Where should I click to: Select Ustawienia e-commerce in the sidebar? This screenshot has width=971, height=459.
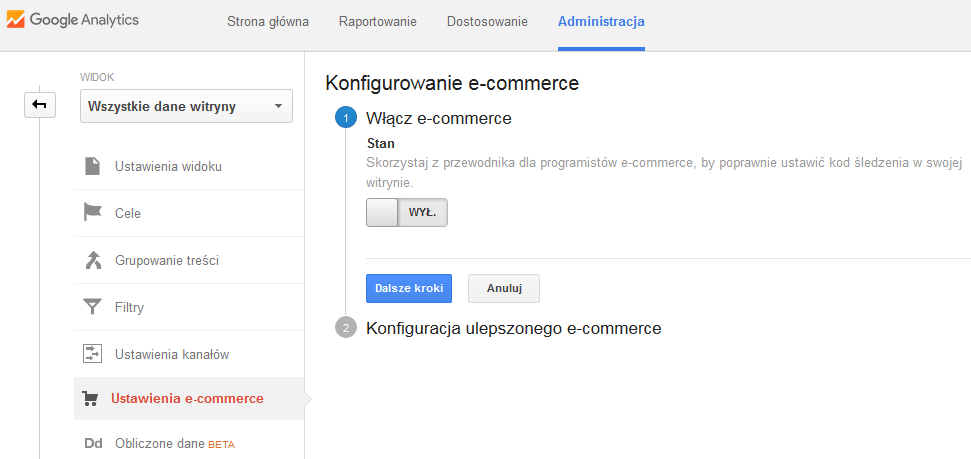187,398
